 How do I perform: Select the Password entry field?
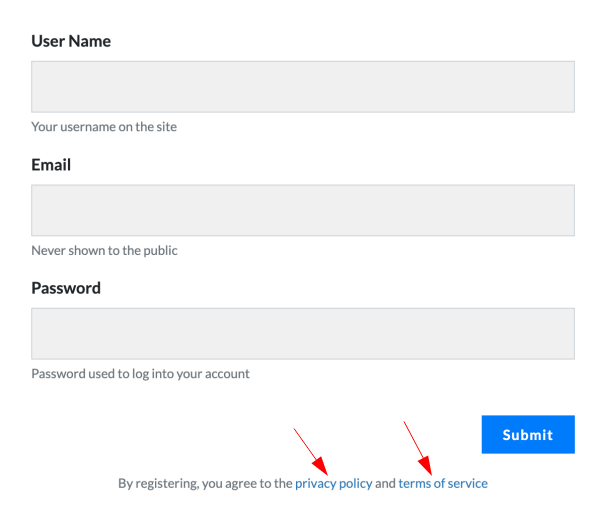click(x=302, y=333)
